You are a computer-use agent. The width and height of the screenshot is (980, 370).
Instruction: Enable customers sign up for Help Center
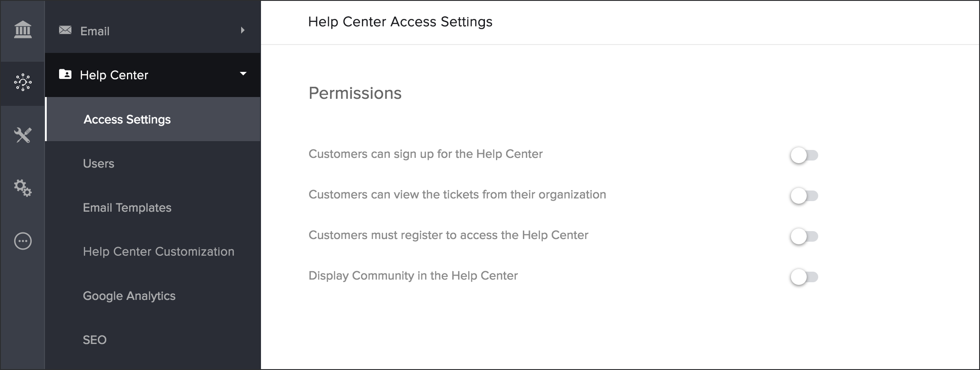click(x=804, y=155)
